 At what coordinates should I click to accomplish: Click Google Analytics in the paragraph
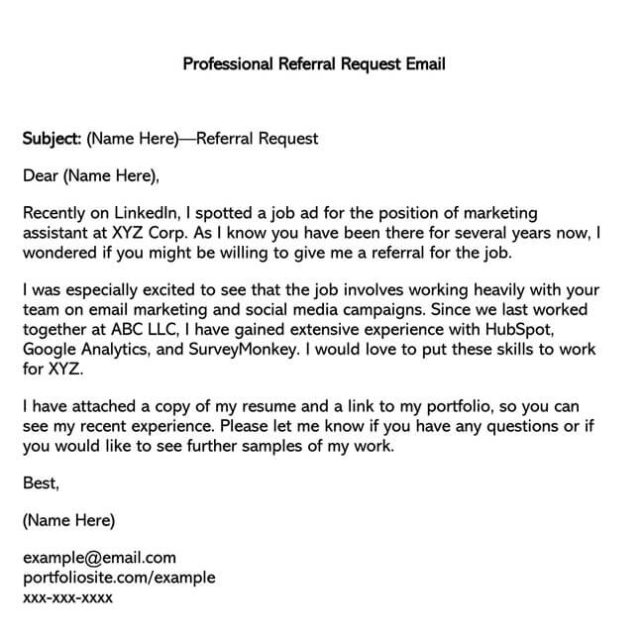coord(86,350)
